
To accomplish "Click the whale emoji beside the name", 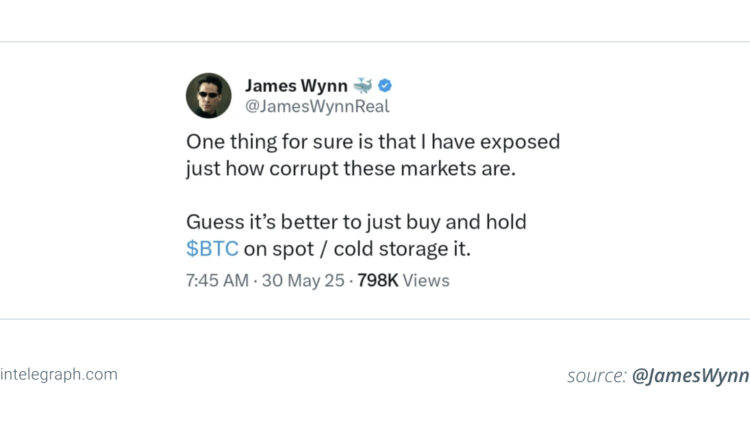I will (x=363, y=86).
